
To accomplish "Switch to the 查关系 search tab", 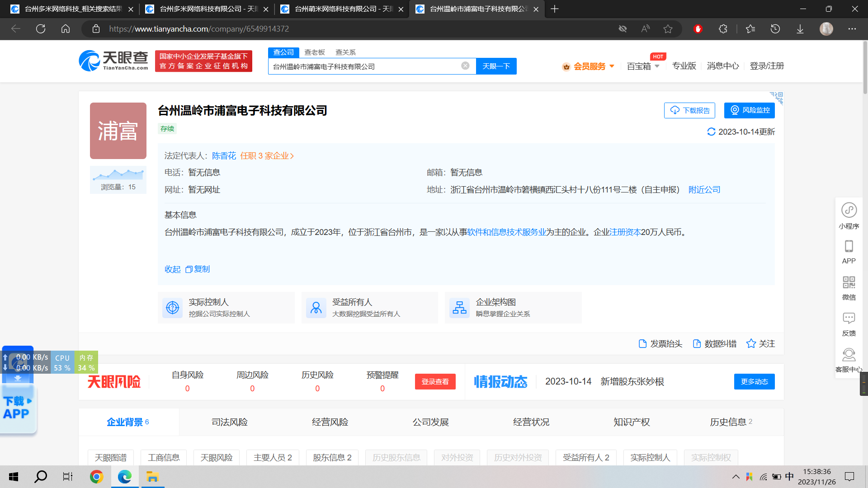I will [x=345, y=52].
